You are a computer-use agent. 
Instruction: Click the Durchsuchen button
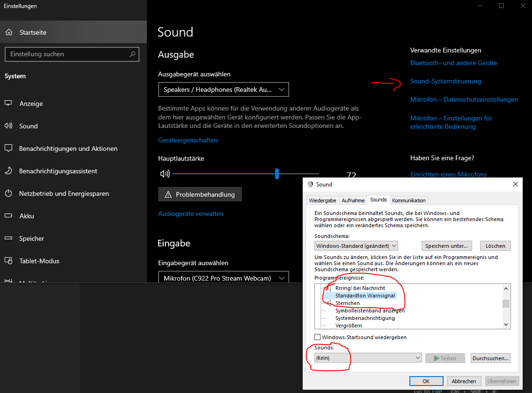(x=490, y=358)
